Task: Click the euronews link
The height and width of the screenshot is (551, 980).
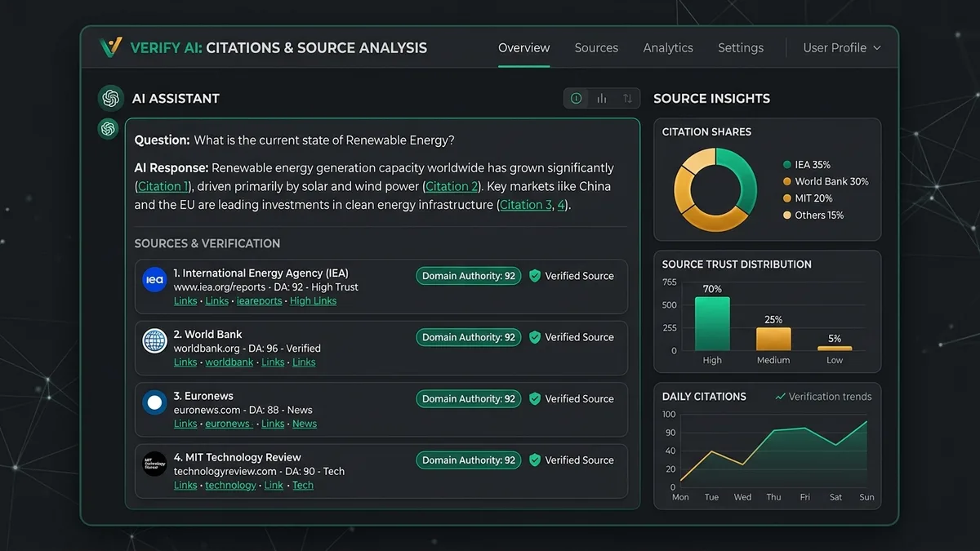Action: point(227,424)
